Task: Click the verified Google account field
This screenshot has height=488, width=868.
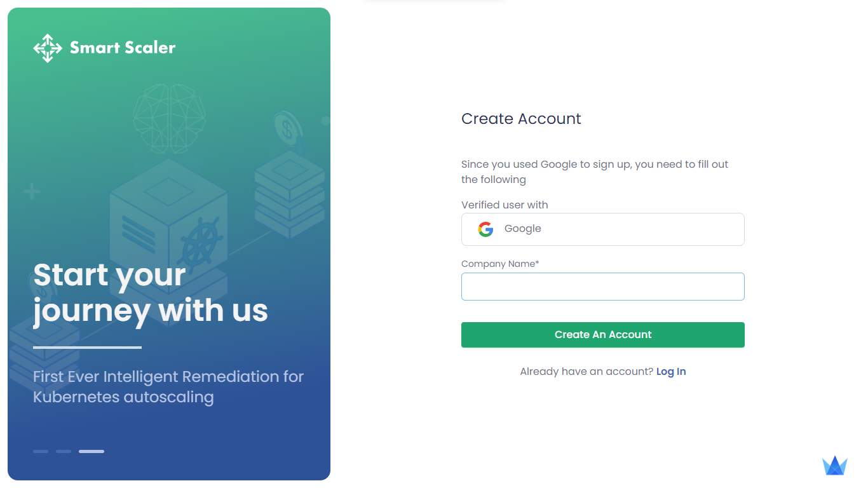Action: tap(602, 229)
